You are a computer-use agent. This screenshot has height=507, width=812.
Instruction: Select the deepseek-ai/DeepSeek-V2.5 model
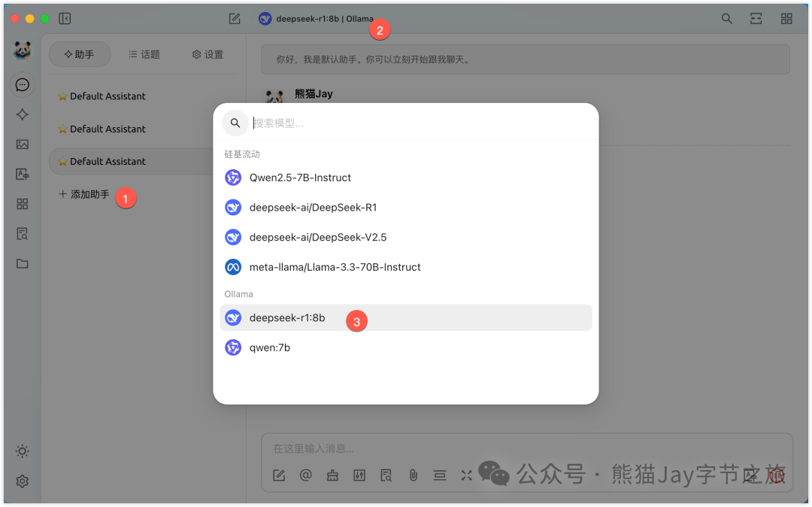point(405,237)
